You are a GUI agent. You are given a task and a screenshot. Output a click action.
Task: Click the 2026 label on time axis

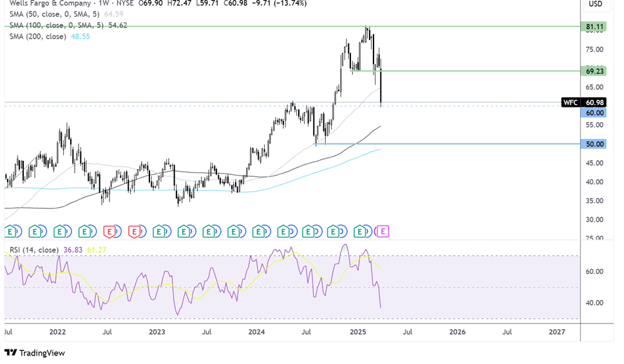[457, 332]
